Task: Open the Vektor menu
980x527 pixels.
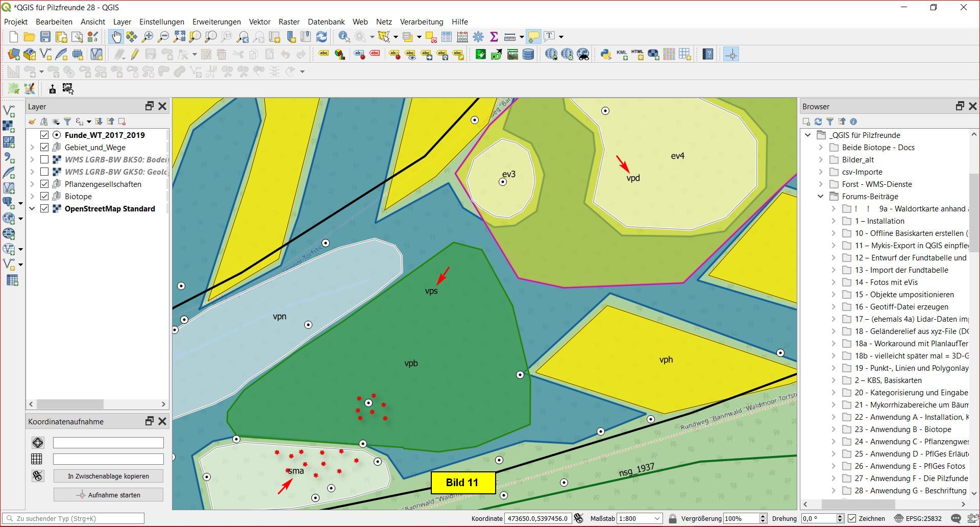Action: coord(259,22)
